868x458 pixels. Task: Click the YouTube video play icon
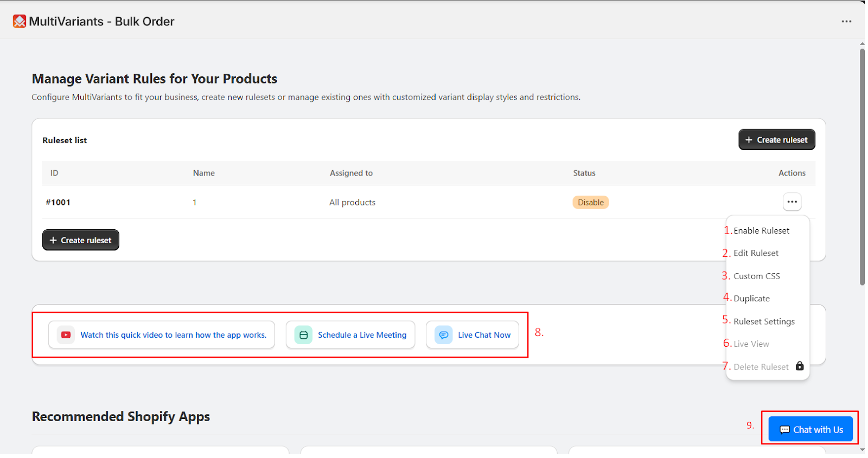coord(66,335)
